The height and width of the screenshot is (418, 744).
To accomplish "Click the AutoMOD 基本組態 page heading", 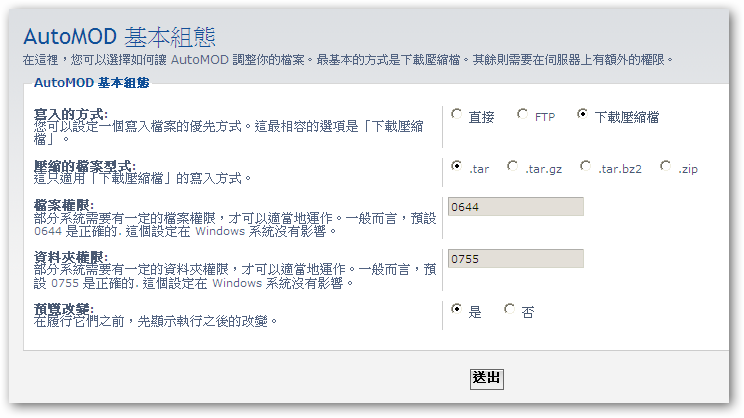I will point(120,37).
